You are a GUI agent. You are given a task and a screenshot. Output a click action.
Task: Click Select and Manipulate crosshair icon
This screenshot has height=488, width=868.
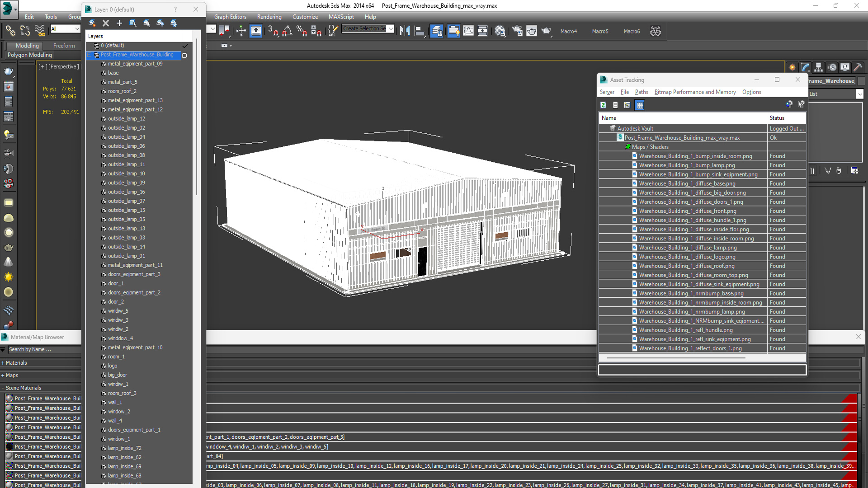click(x=241, y=31)
